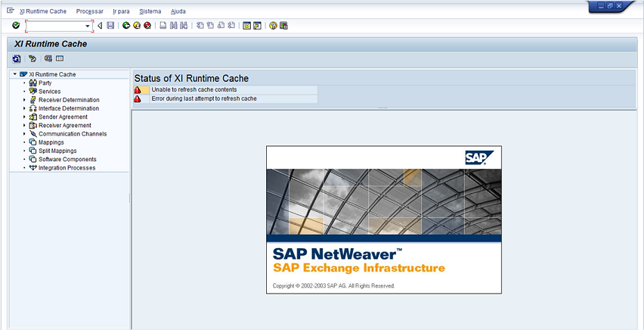Click the Last Page icon

(231, 26)
